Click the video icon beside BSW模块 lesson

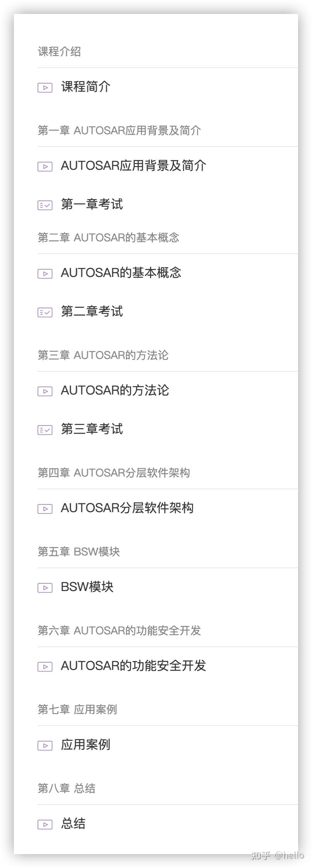click(x=45, y=588)
